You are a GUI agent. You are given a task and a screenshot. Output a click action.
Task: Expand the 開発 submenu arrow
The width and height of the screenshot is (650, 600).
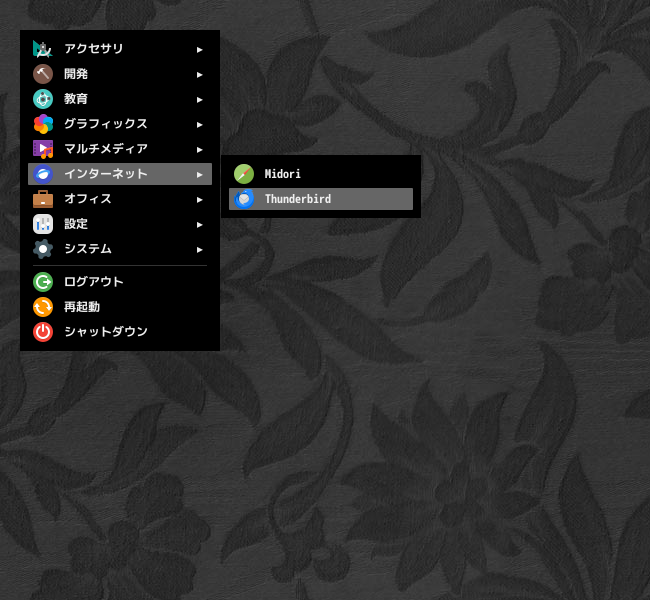[199, 75]
